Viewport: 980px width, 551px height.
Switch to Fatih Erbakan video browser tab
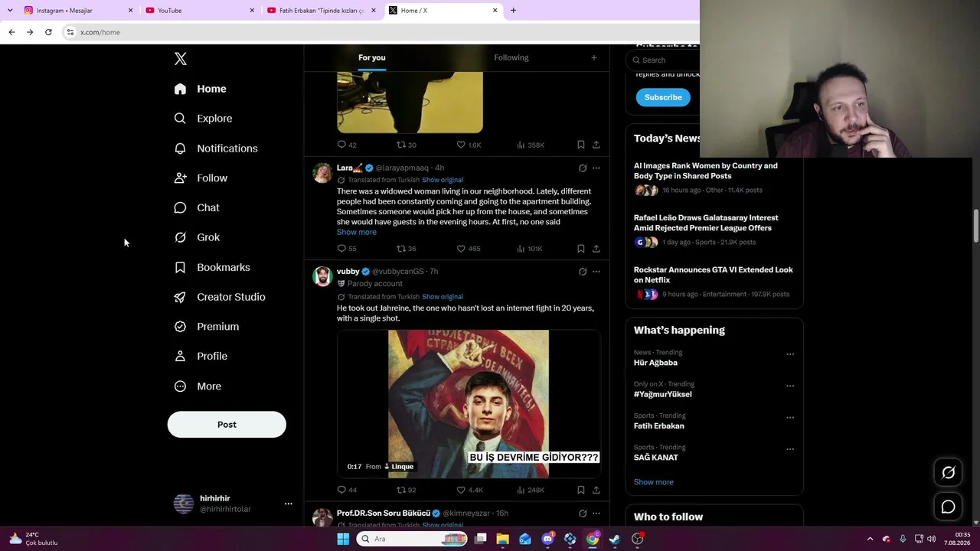[x=322, y=11]
